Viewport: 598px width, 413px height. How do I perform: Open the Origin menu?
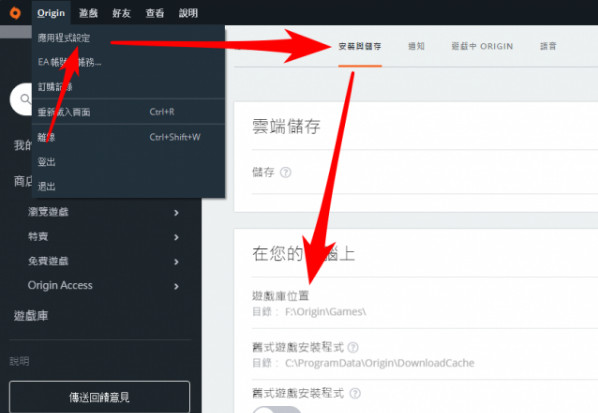[51, 13]
